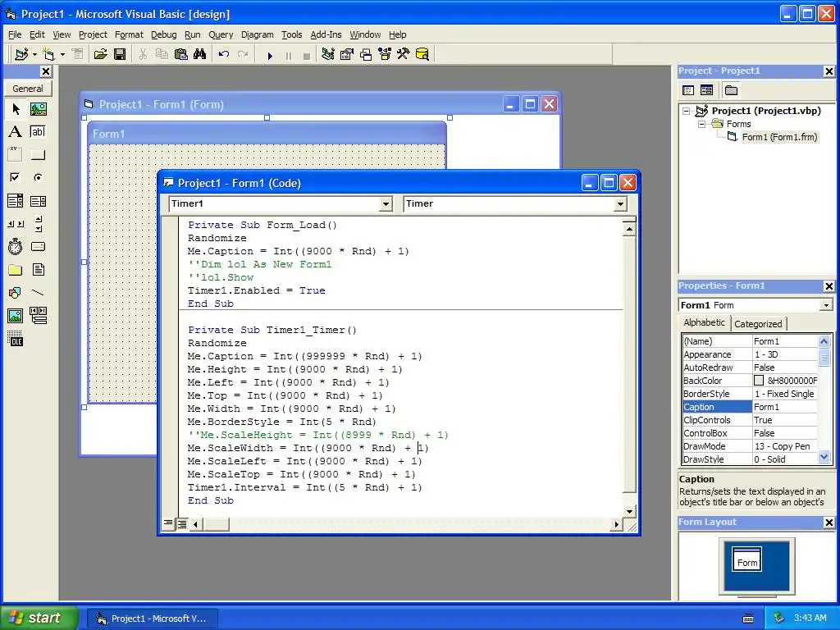This screenshot has height=630, width=840.
Task: Select the BorderStyle property row
Action: (750, 394)
